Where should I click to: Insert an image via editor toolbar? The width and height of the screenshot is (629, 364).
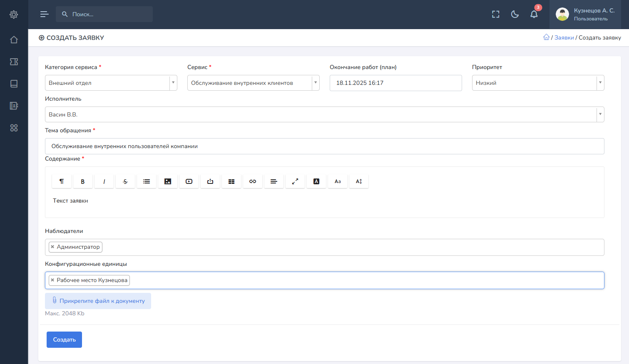[168, 181]
